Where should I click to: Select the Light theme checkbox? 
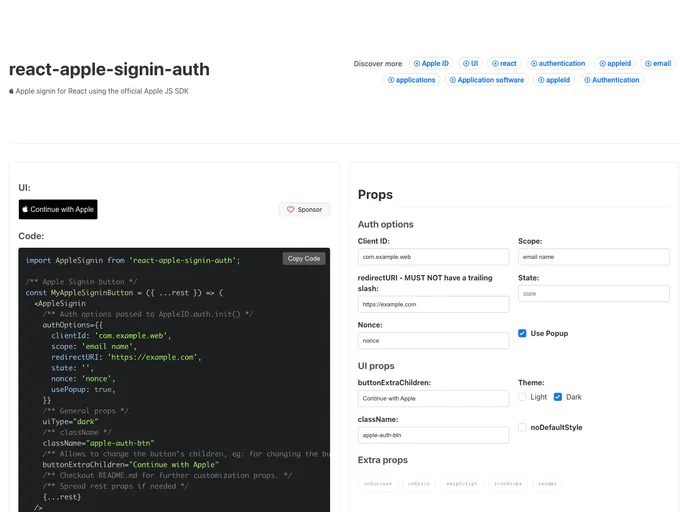[x=522, y=397]
